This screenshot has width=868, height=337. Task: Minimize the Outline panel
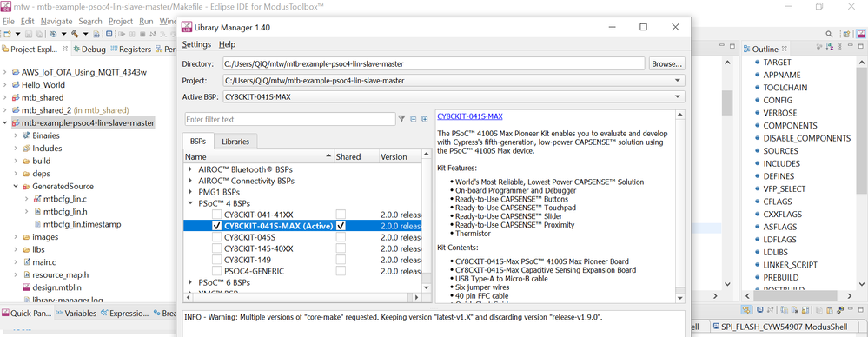851,45
